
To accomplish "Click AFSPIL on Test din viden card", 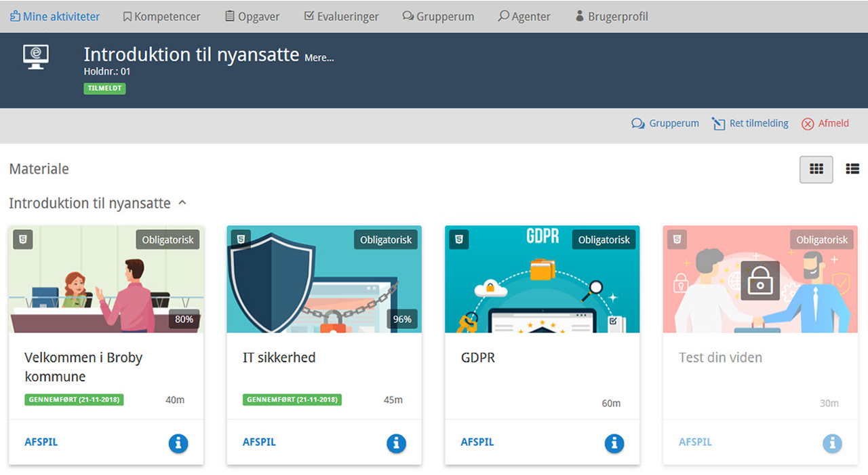I will tap(696, 442).
